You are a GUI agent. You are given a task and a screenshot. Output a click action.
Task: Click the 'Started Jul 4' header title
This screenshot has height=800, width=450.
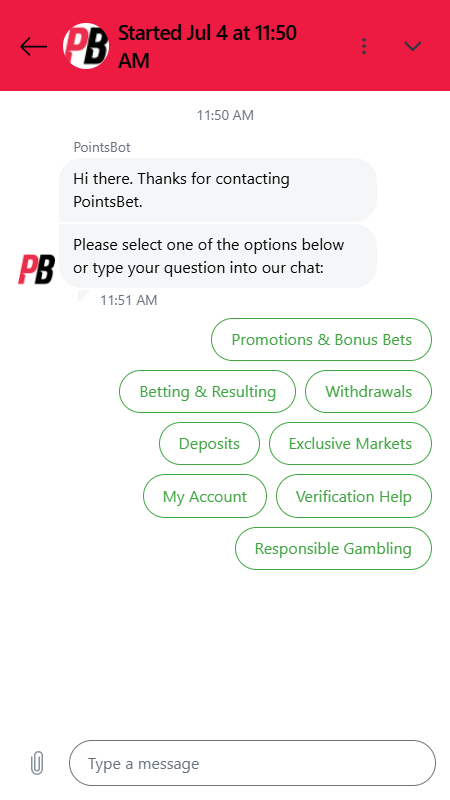pyautogui.click(x=207, y=46)
